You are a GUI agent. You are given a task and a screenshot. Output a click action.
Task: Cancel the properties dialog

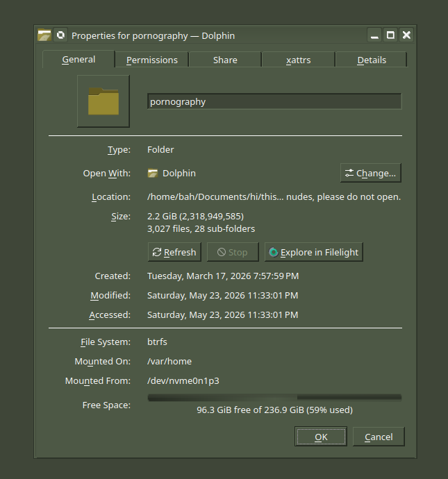tap(379, 437)
